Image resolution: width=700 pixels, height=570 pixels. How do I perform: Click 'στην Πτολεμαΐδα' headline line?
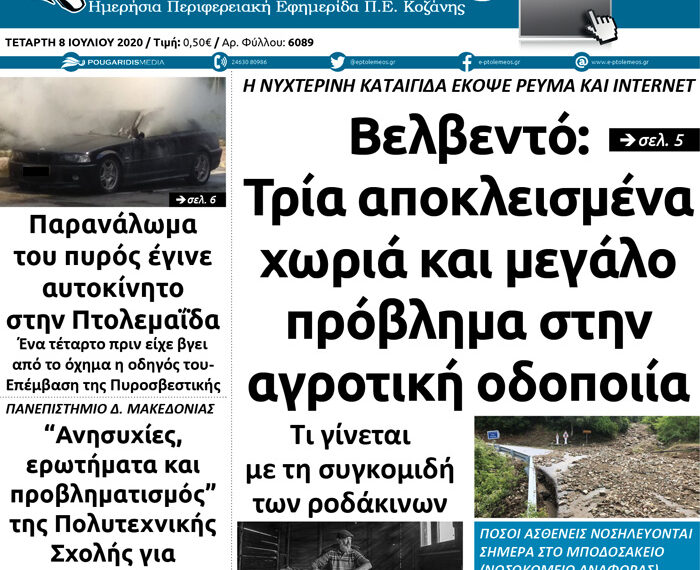click(113, 320)
